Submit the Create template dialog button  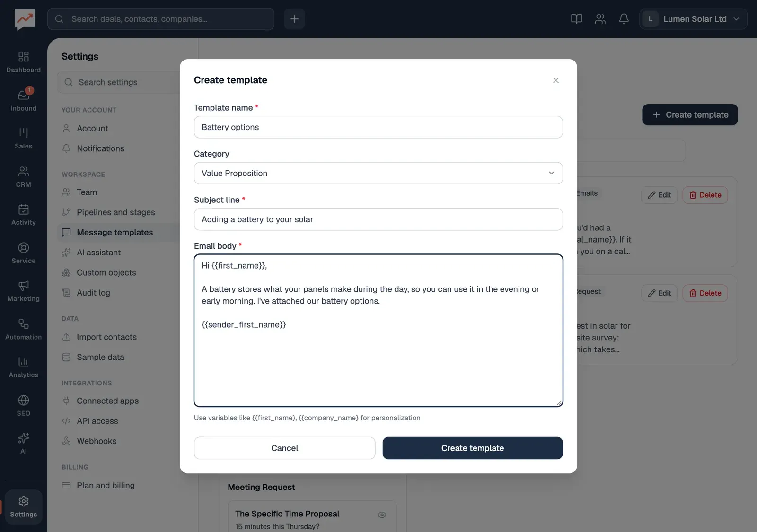pos(473,448)
